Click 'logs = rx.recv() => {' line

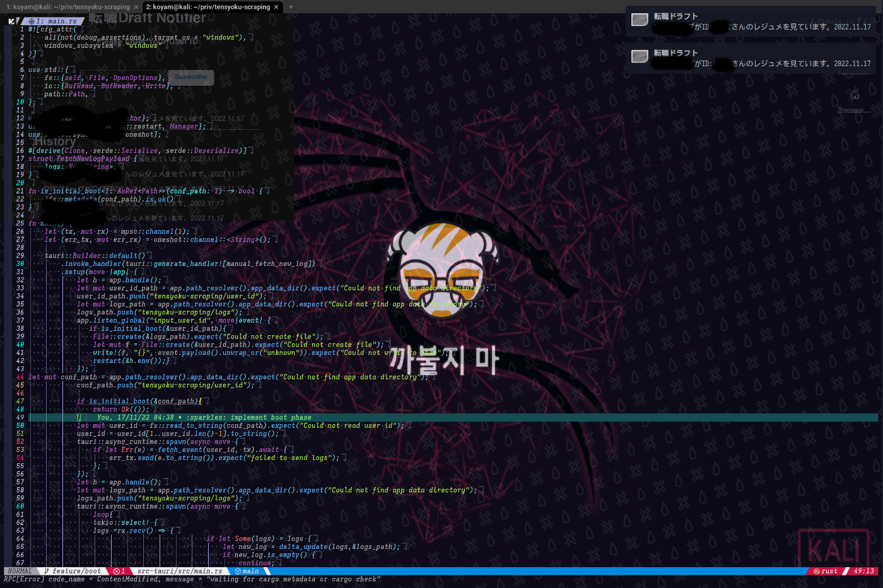tap(132, 531)
